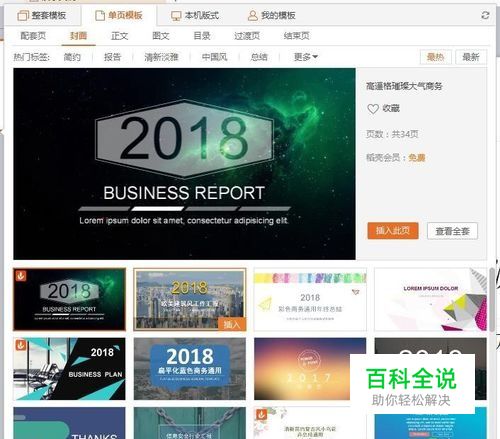This screenshot has width=500, height=439.
Task: Click the 插入此页 button
Action: (393, 231)
